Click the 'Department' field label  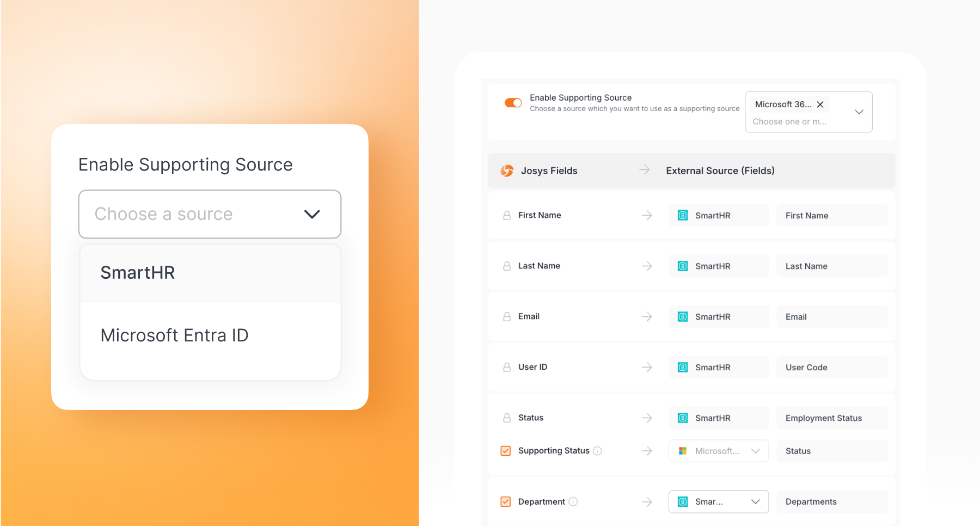(542, 502)
